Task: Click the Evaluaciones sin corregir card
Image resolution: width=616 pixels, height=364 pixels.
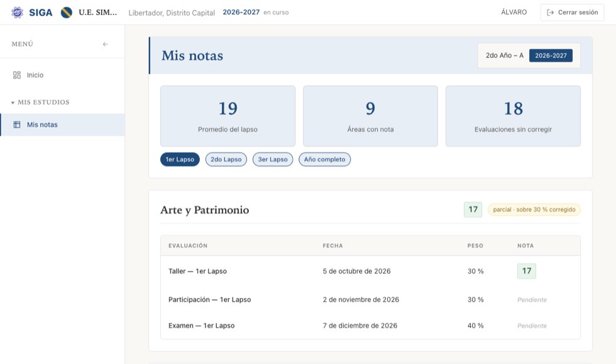Action: (x=513, y=116)
